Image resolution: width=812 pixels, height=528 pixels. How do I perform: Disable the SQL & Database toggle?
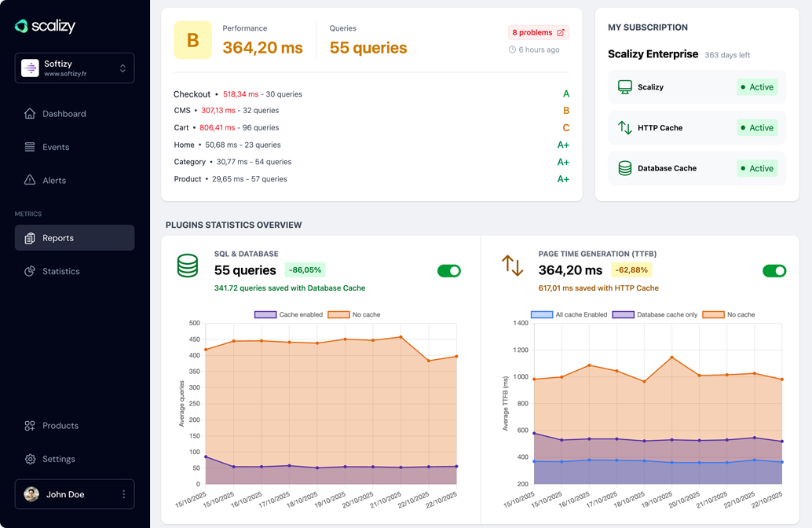449,271
